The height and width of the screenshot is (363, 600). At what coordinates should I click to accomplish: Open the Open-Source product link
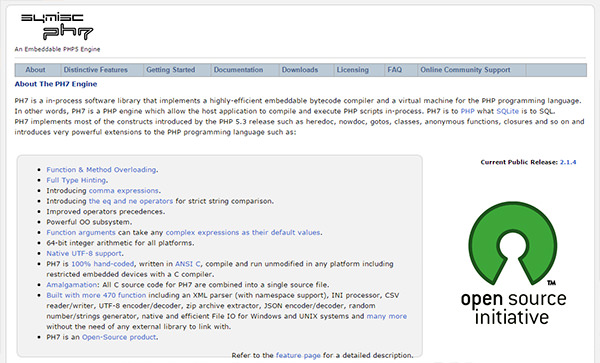tap(119, 337)
